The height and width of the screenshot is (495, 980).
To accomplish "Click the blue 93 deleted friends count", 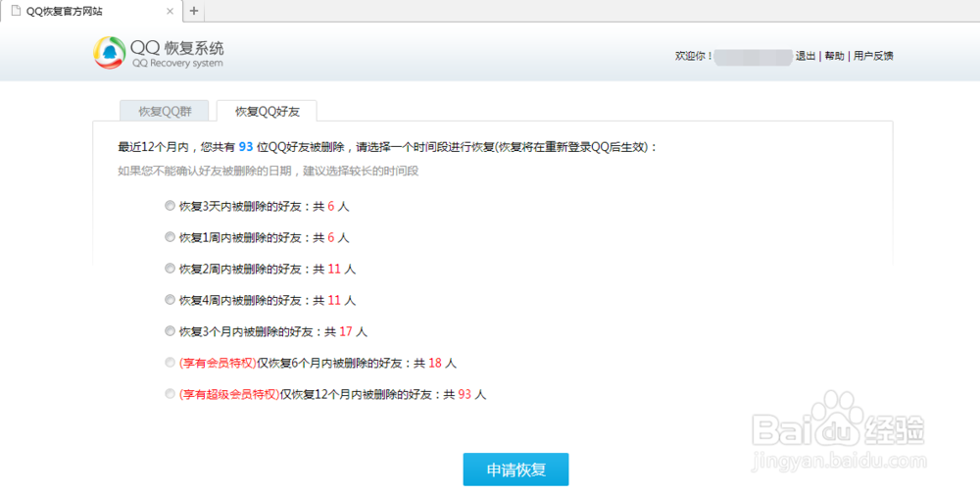I will pyautogui.click(x=246, y=147).
